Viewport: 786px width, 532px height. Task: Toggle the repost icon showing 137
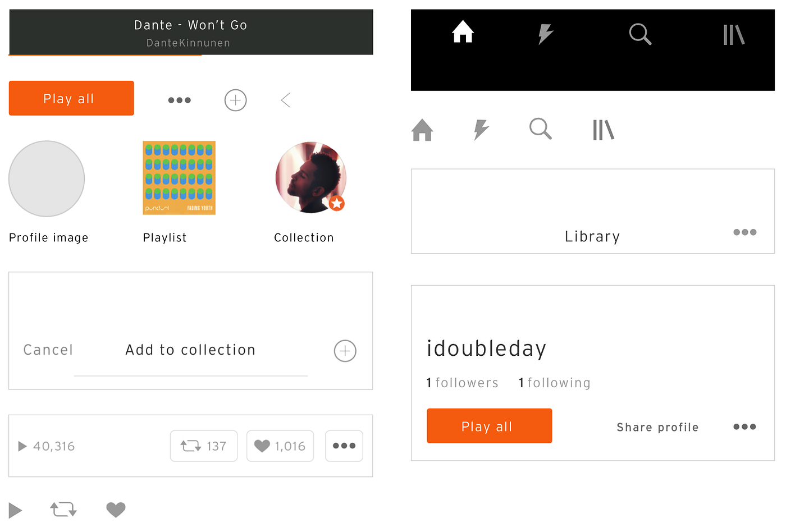203,446
